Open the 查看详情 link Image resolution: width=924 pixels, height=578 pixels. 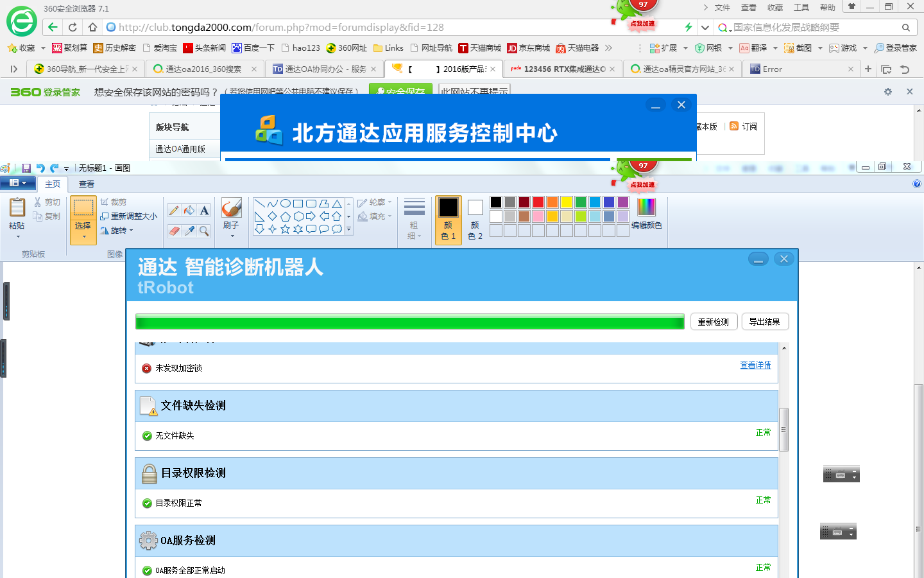coord(755,365)
